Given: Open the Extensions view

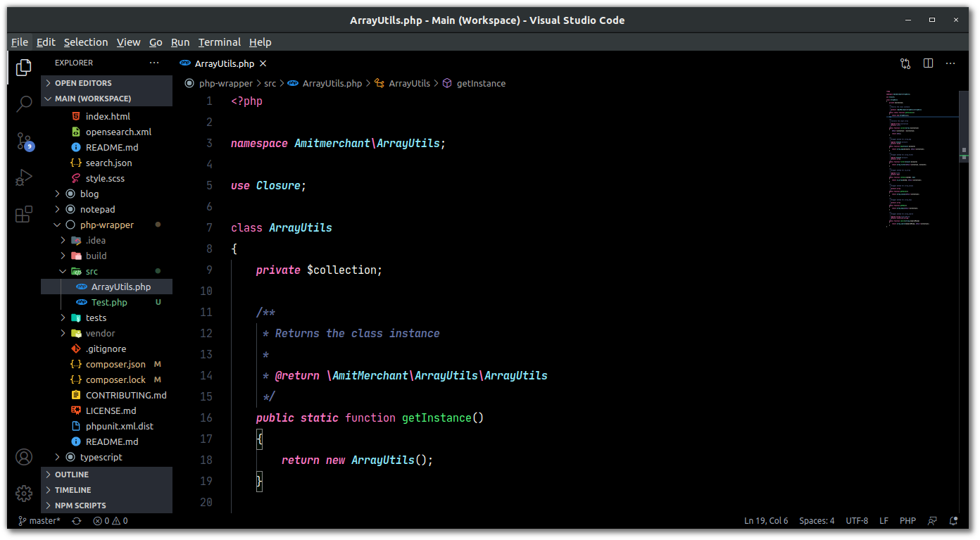Looking at the screenshot, I should click(x=24, y=214).
